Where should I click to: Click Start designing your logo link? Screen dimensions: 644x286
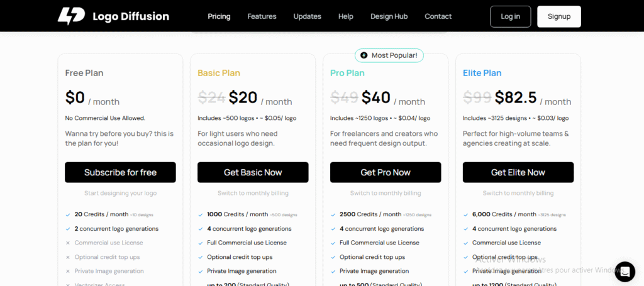(120, 193)
